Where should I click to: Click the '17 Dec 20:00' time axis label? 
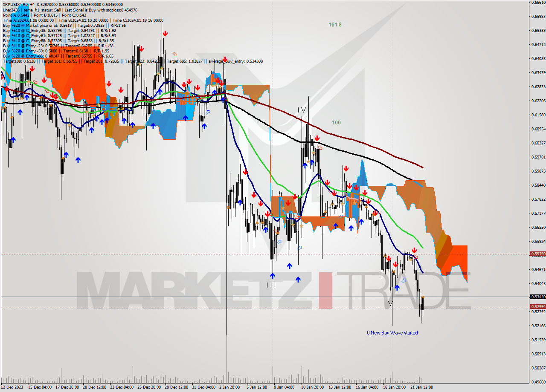point(67,387)
